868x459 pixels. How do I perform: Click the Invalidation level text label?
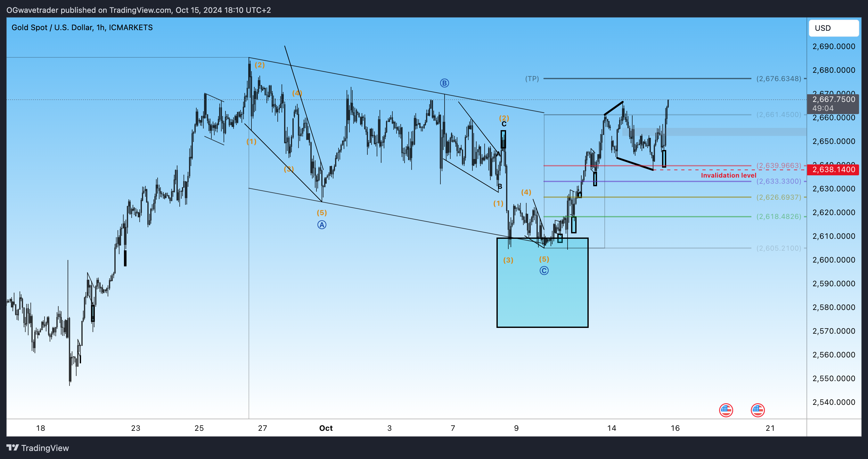728,175
